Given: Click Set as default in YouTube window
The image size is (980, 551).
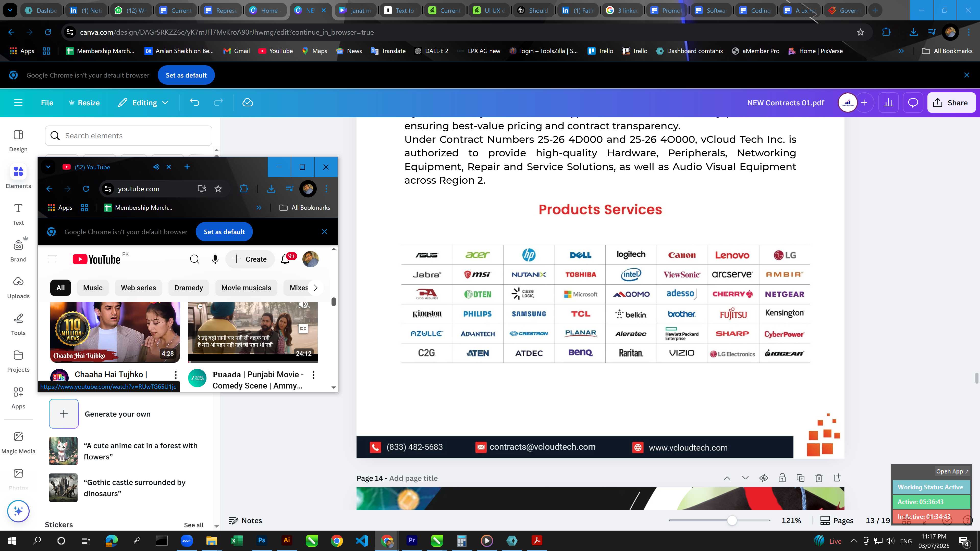Looking at the screenshot, I should (224, 232).
